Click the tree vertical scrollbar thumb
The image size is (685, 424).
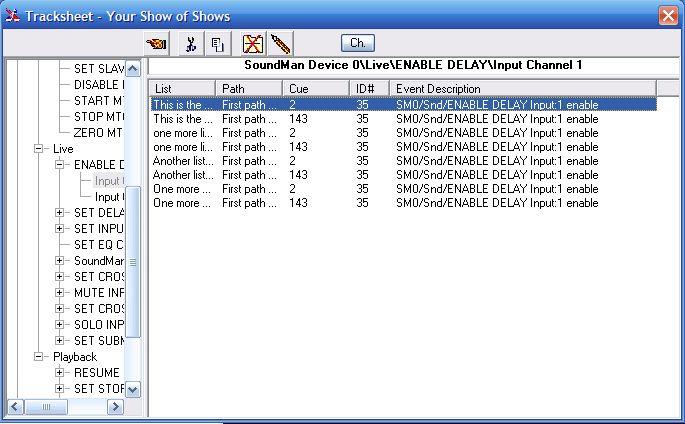tap(133, 262)
